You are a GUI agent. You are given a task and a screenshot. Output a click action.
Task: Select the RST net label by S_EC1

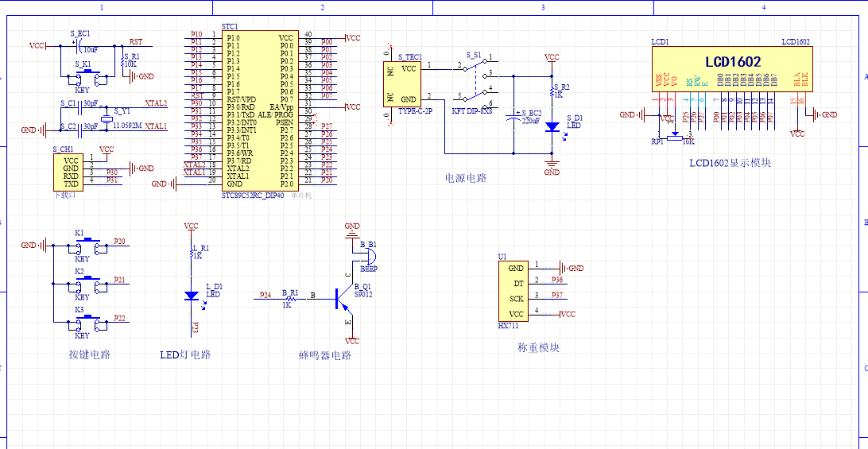pyautogui.click(x=136, y=42)
